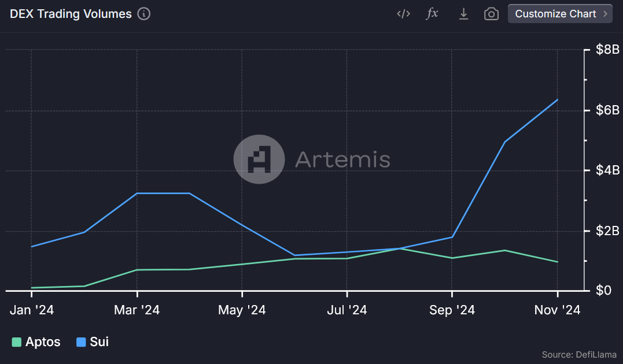Viewport: 623px width, 364px height.
Task: Click the Sui line peak at Mar '24
Action: (x=137, y=193)
